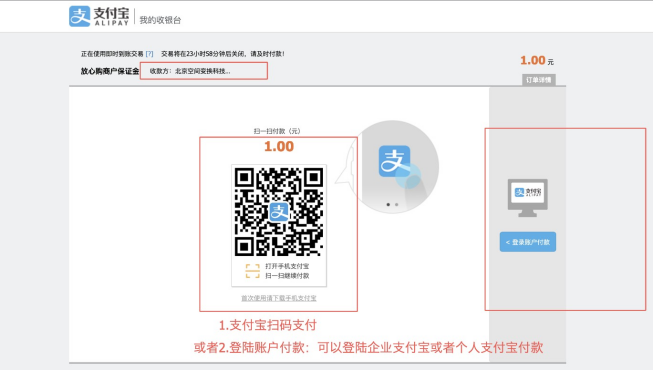654x371 pixels.
Task: Click the scan frame icon under the QR code
Action: tap(252, 271)
